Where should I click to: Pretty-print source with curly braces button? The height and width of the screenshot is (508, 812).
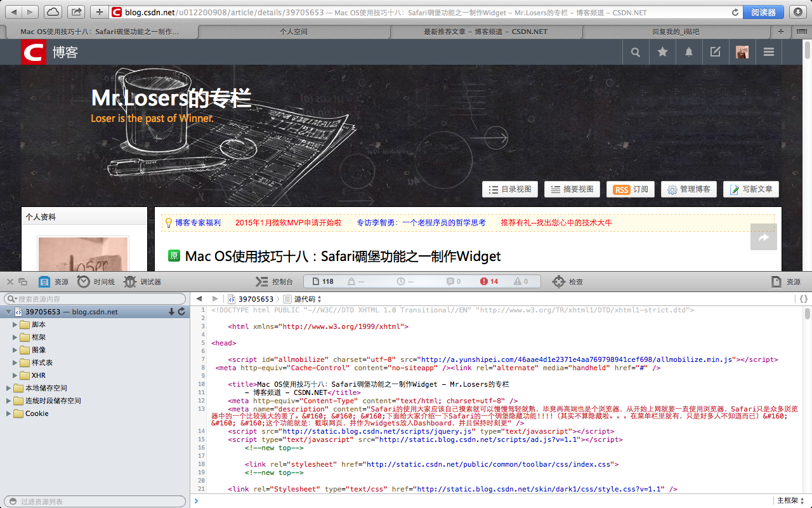[803, 298]
